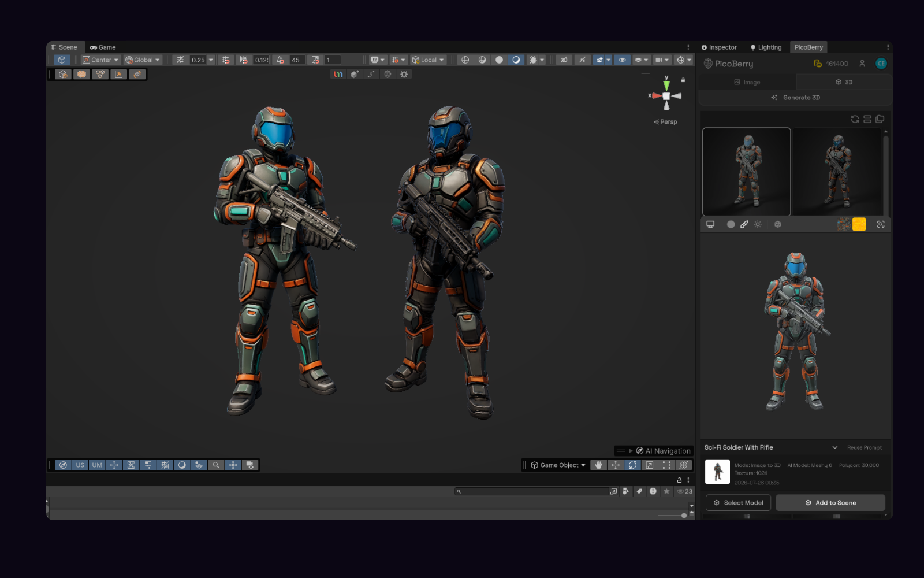This screenshot has height=578, width=924.
Task: Click the shaded wireframe draw mode icon
Action: pos(482,60)
